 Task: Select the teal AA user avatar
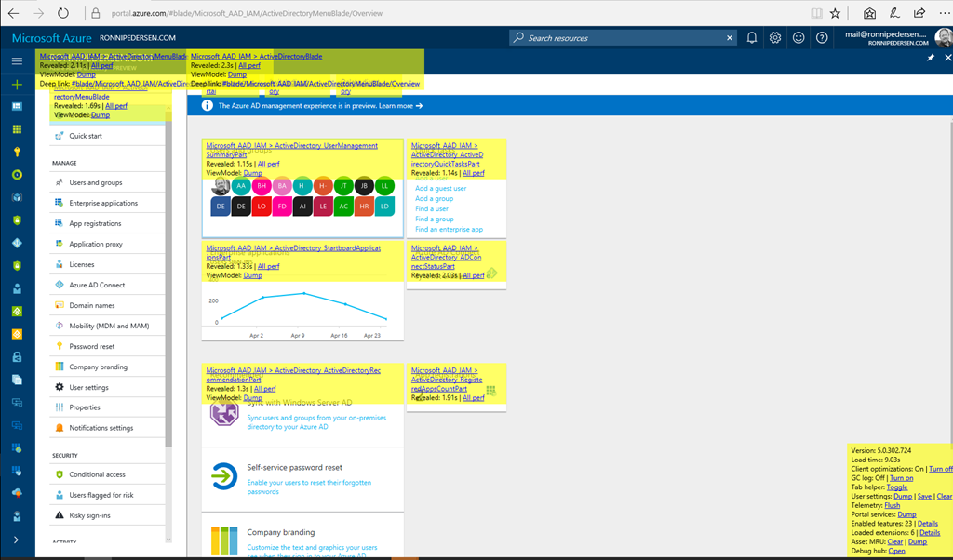click(x=241, y=186)
